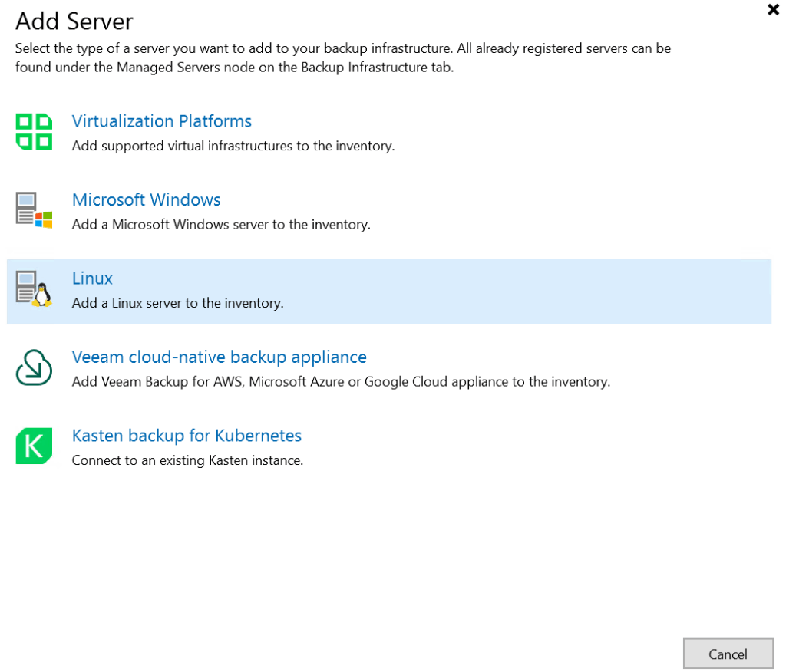Select the Linux server link
Image resolution: width=786 pixels, height=672 pixels.
coord(92,278)
